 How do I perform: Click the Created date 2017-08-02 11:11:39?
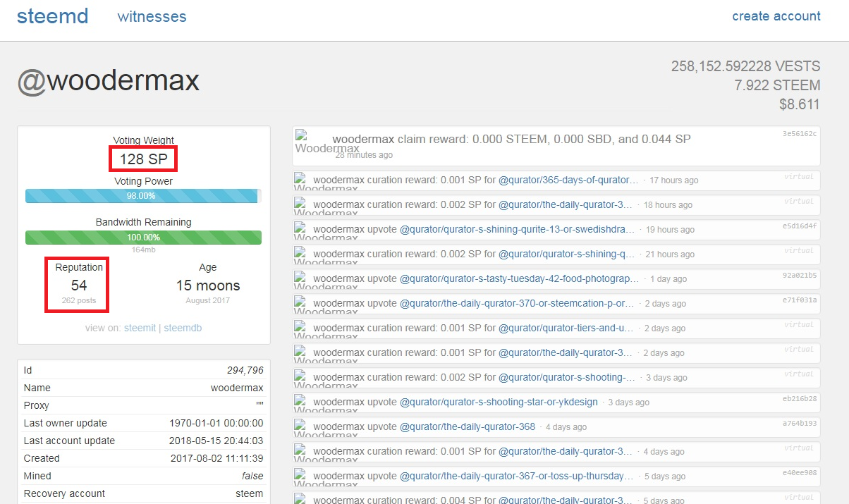coord(216,458)
